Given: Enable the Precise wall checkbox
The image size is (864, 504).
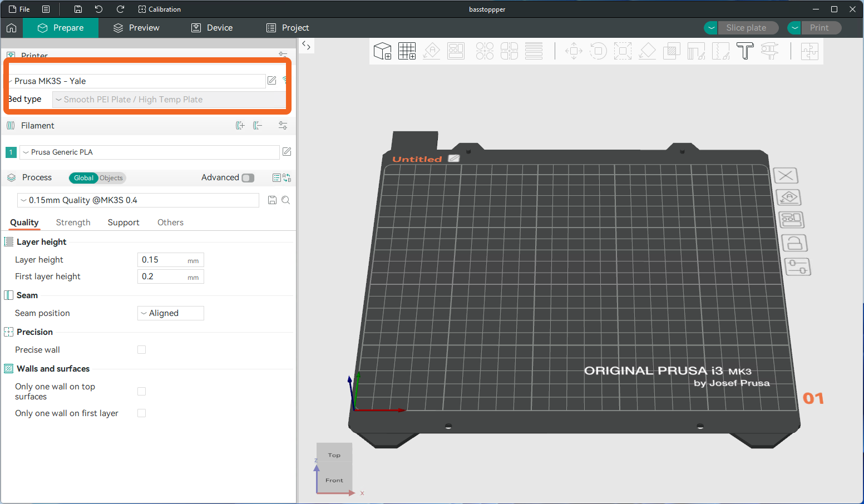Looking at the screenshot, I should (x=141, y=349).
